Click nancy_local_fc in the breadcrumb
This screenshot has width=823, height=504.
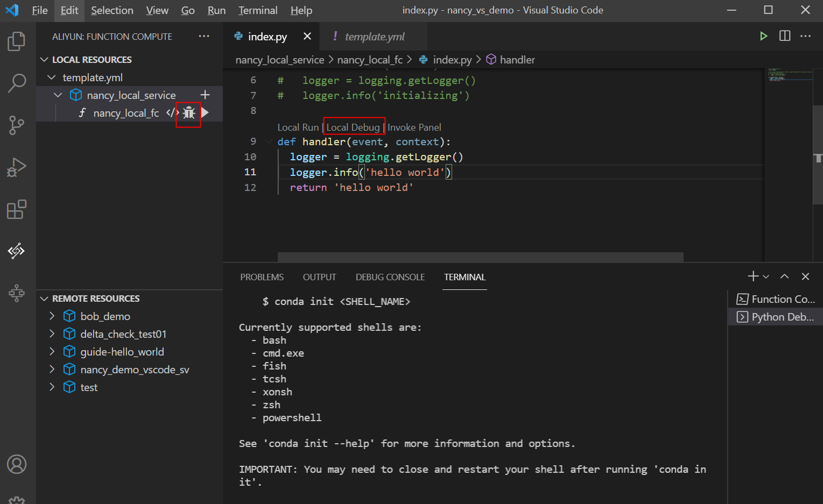(370, 60)
